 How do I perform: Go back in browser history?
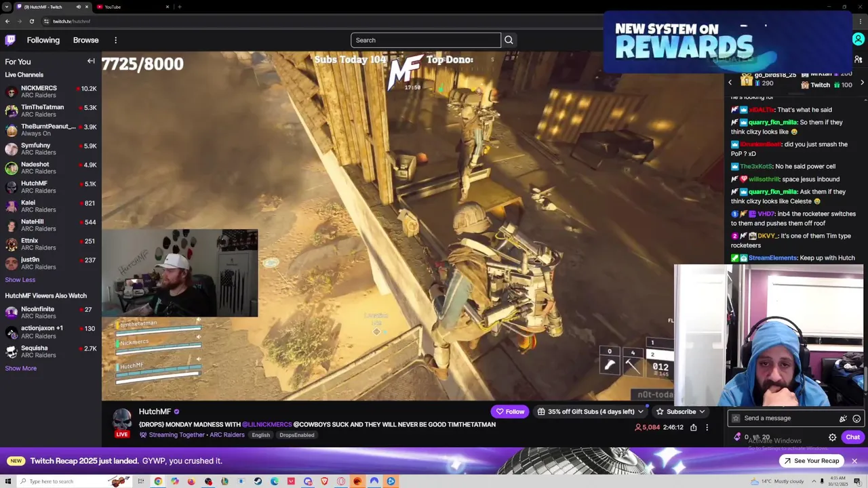tap(7, 21)
